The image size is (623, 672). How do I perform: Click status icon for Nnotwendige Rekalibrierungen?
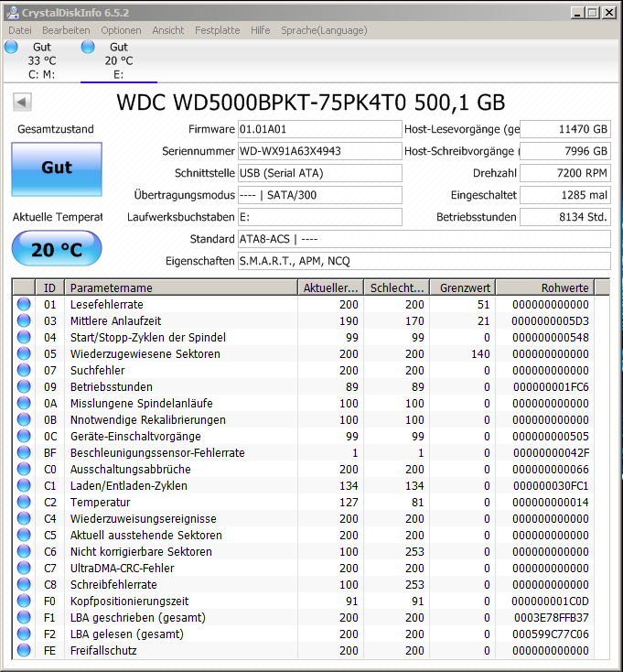pos(24,419)
